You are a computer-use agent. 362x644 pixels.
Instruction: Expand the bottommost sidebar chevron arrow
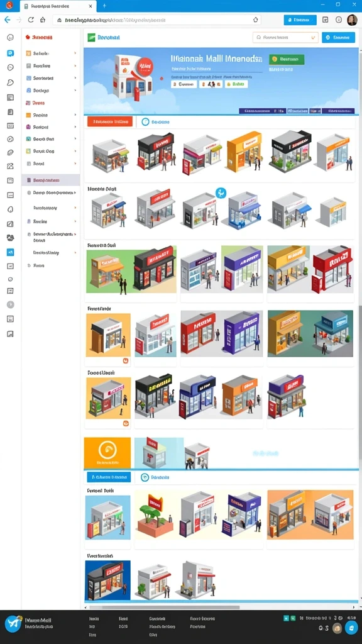click(x=75, y=253)
